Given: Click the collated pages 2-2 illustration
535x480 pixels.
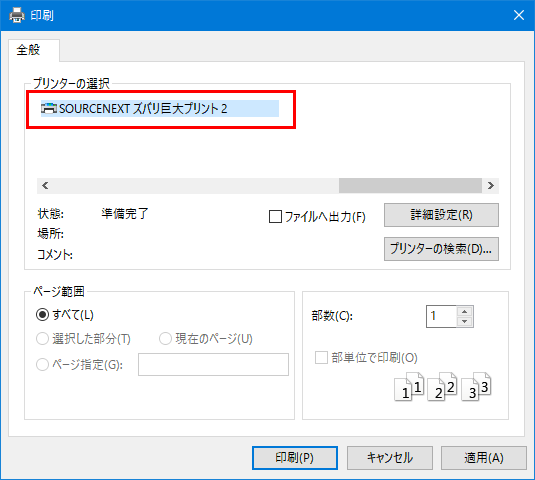Looking at the screenshot, I should pos(442,387).
